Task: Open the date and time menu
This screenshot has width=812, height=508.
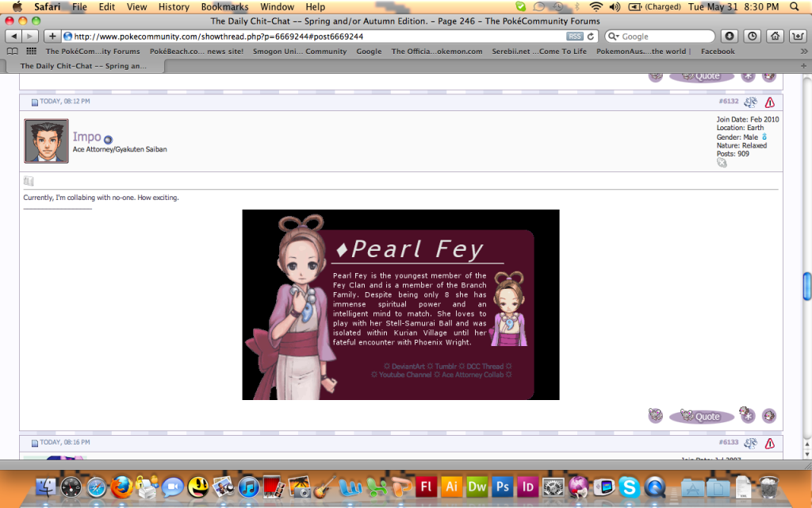Action: coord(733,6)
